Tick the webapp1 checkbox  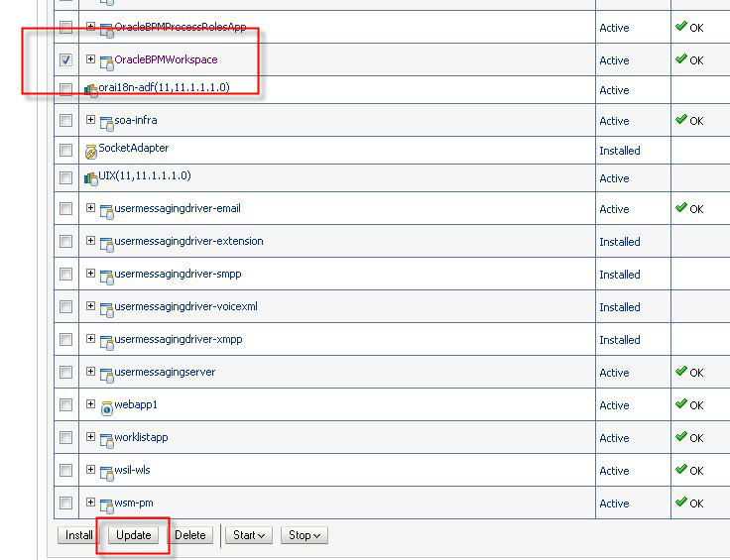point(65,404)
